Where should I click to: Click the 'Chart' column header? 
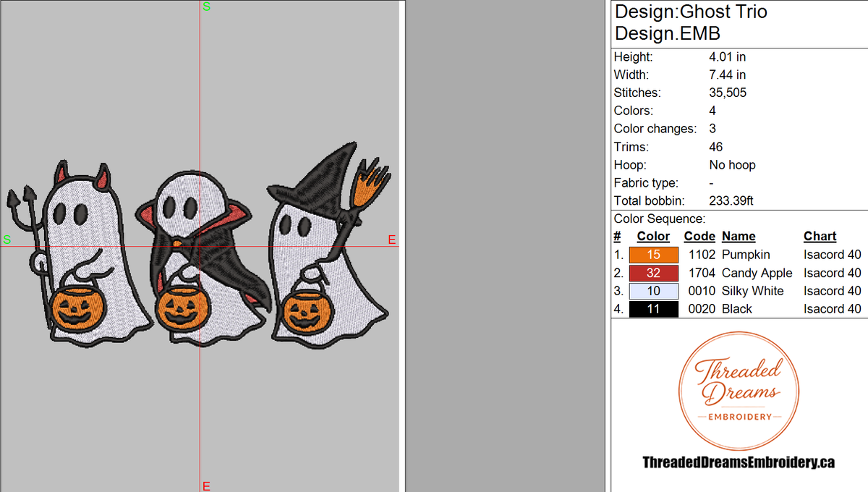point(820,237)
